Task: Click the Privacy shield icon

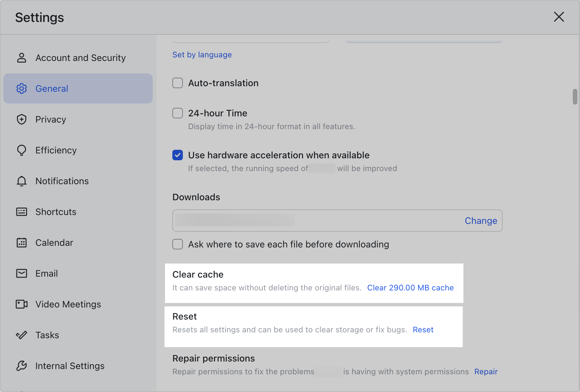Action: click(22, 119)
